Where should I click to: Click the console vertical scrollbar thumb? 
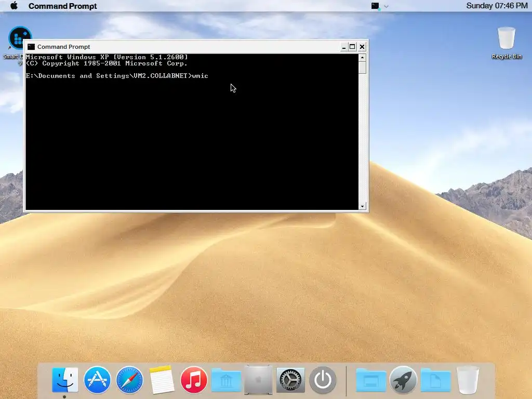pyautogui.click(x=362, y=68)
